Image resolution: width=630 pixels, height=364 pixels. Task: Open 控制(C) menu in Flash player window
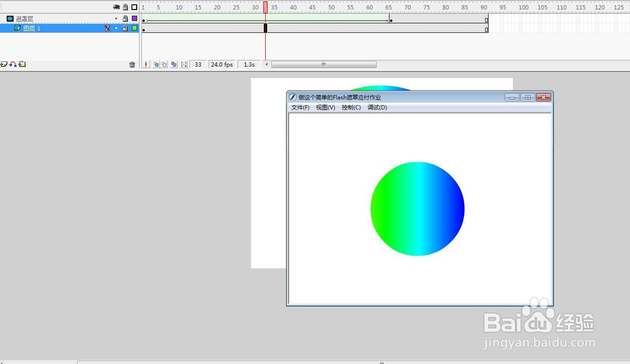pos(351,107)
